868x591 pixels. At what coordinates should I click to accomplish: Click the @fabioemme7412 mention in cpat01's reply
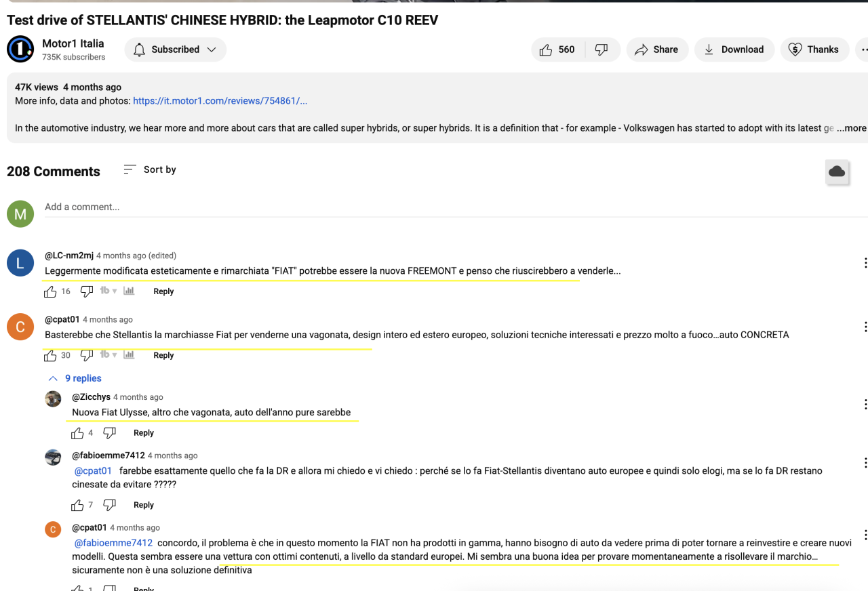(113, 542)
